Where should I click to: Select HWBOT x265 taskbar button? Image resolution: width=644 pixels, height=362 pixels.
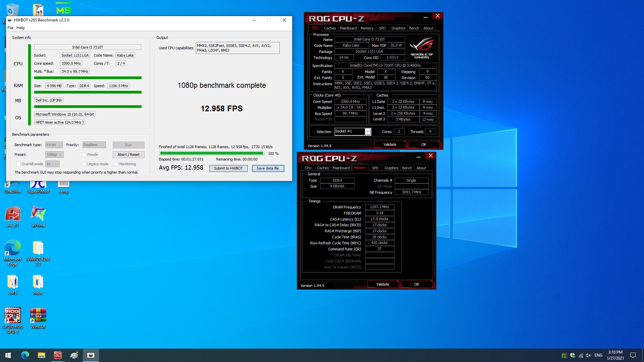[x=91, y=355]
